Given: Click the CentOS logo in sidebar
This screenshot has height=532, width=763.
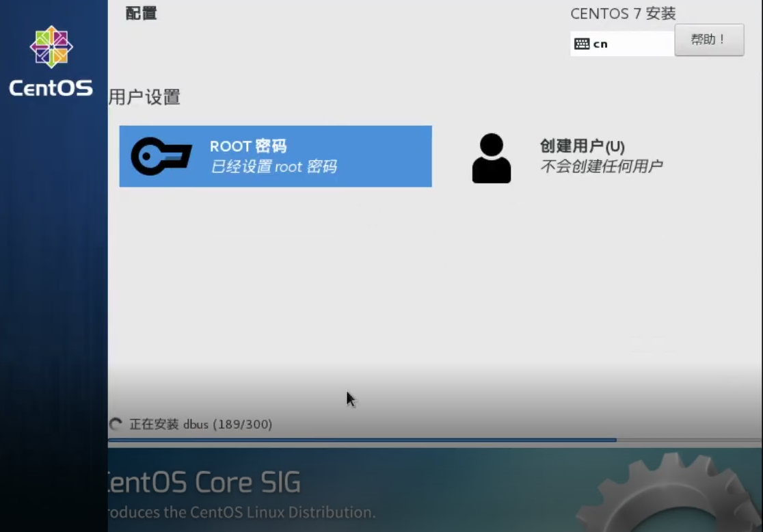Looking at the screenshot, I should [51, 46].
